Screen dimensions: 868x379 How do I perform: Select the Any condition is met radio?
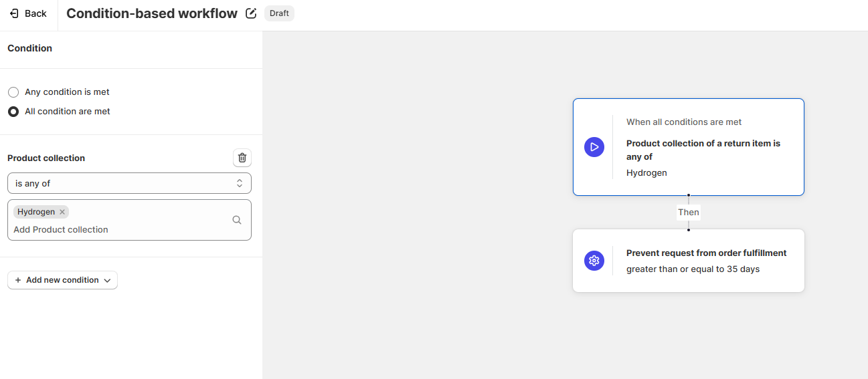(13, 92)
